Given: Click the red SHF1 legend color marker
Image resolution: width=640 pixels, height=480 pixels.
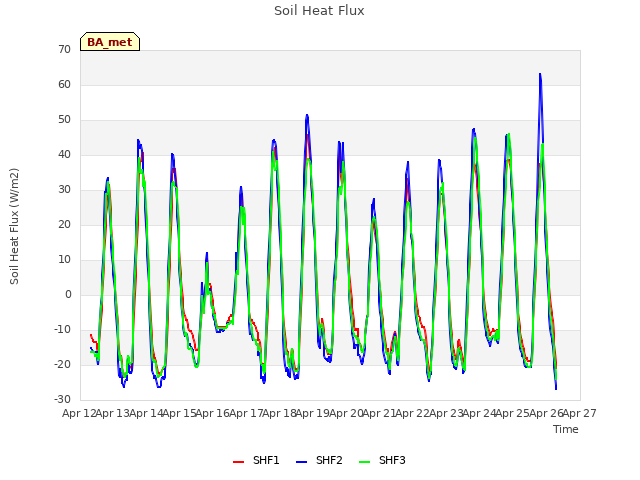Looking at the screenshot, I should coord(238,462).
